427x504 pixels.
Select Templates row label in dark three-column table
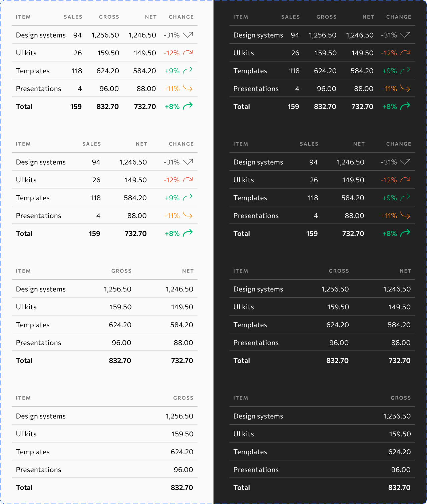[250, 325]
